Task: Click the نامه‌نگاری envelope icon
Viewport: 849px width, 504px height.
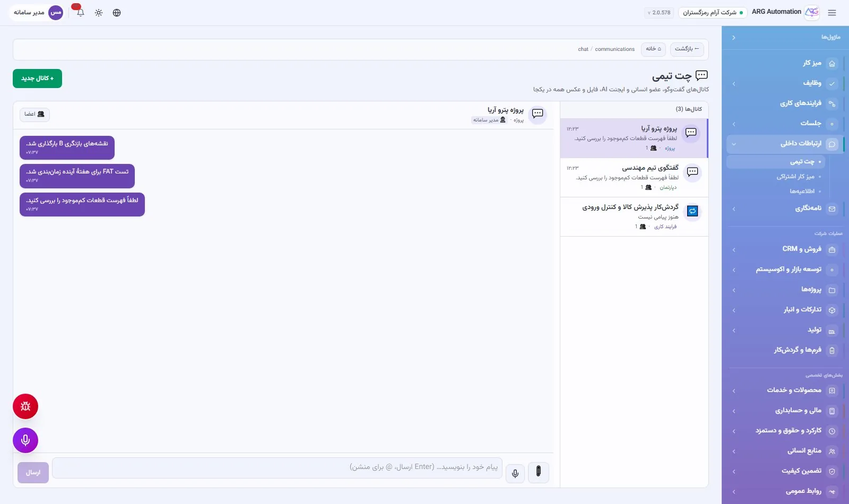Action: 832,209
